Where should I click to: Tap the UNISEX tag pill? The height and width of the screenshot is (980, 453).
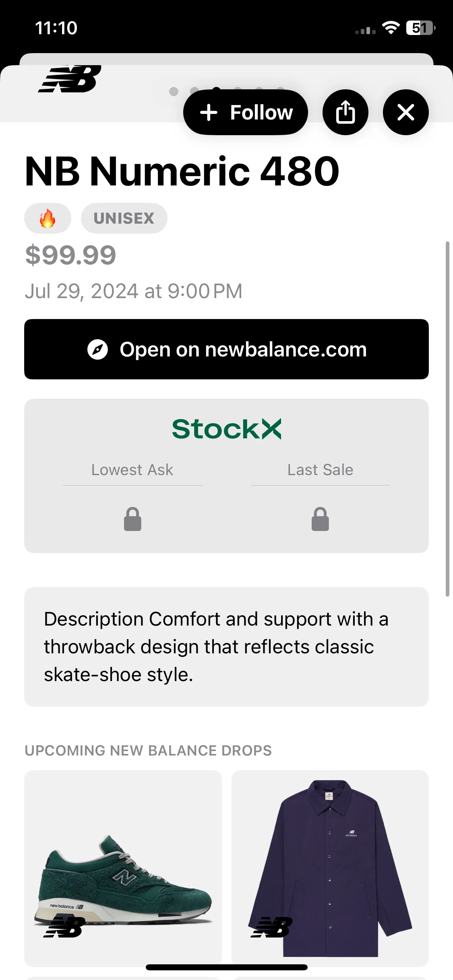[124, 218]
